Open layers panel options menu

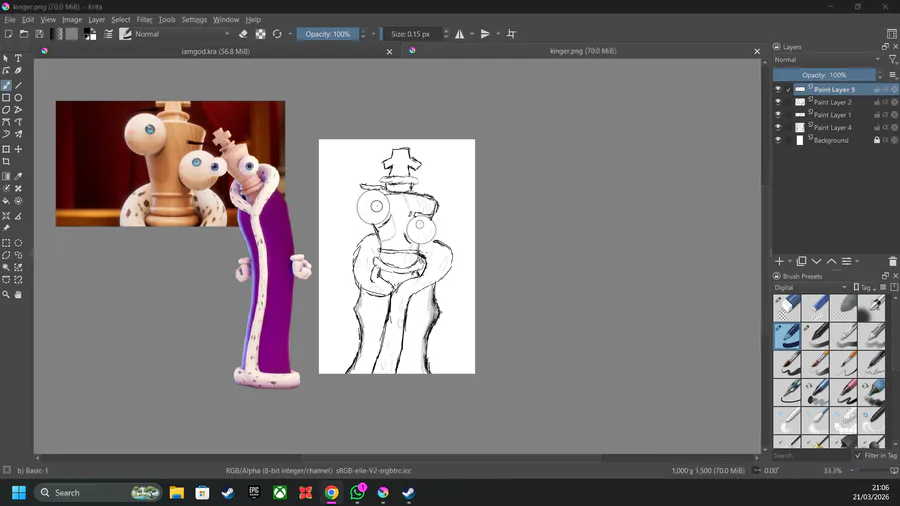click(x=893, y=75)
